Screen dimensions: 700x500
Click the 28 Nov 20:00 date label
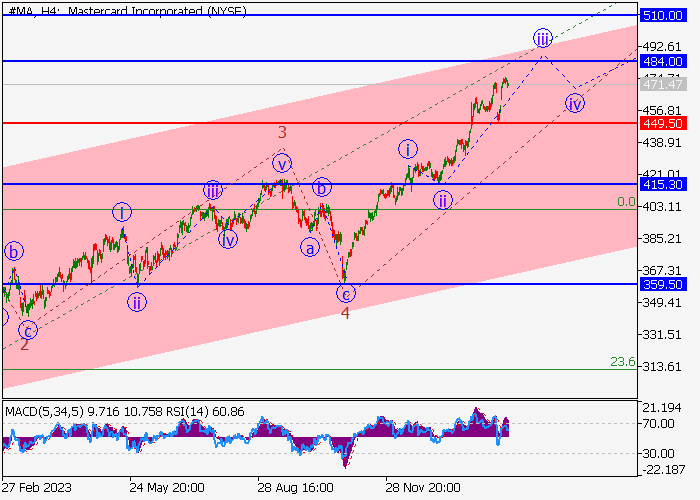pos(423,488)
